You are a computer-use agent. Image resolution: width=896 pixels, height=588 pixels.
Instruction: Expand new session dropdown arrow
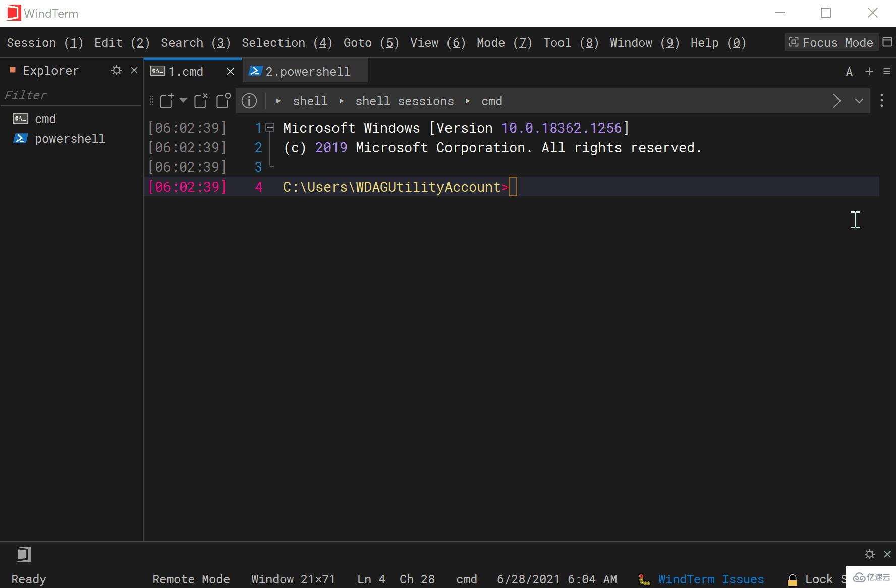(183, 101)
